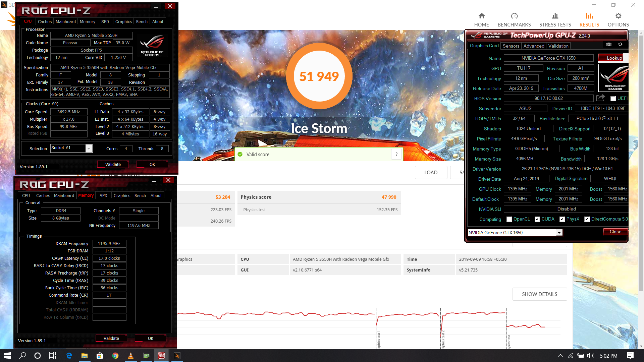Open About tab in bottom CPU-Z window
Screen dimensions: 644x362
point(156,195)
